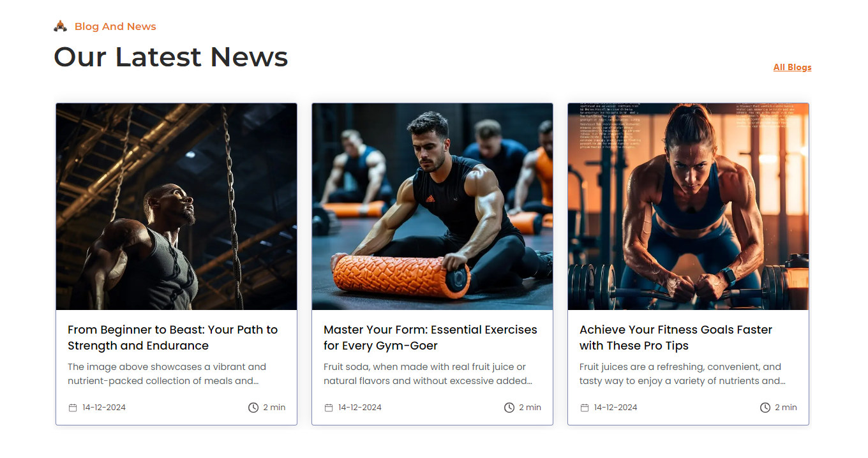The height and width of the screenshot is (458, 868).
Task: Click the man with chains gym thumbnail
Action: pyautogui.click(x=177, y=207)
